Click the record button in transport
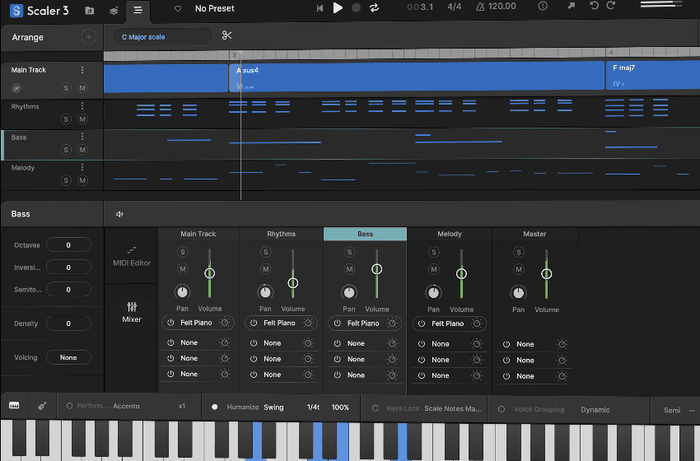Viewport: 700px width, 461px height. 355,8
